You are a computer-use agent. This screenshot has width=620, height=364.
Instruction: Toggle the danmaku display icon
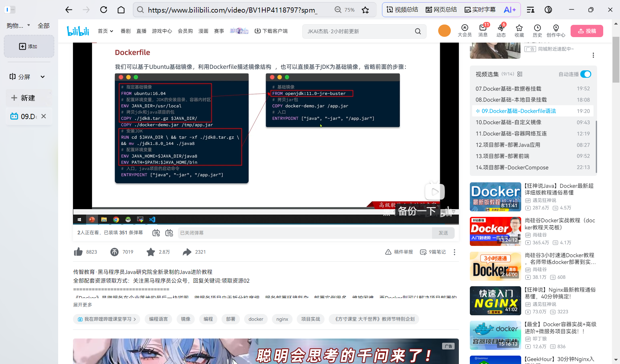[x=156, y=233]
